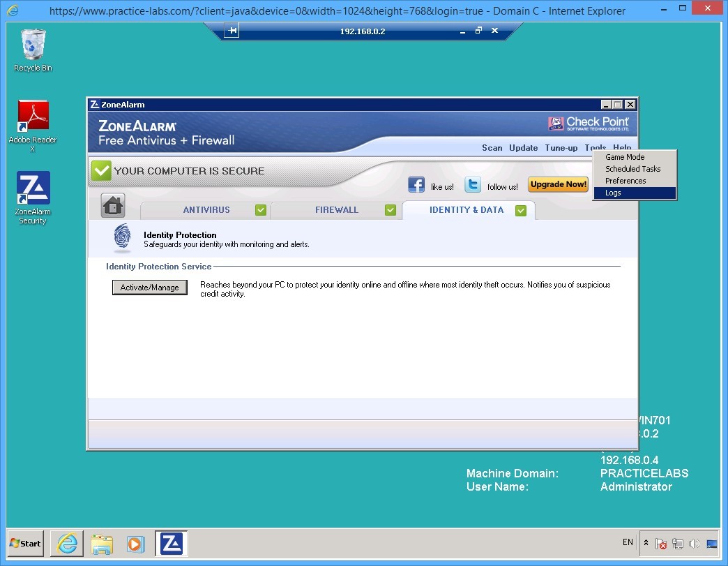This screenshot has height=566, width=728.
Task: Click the Upgrade Now! button
Action: click(x=558, y=184)
